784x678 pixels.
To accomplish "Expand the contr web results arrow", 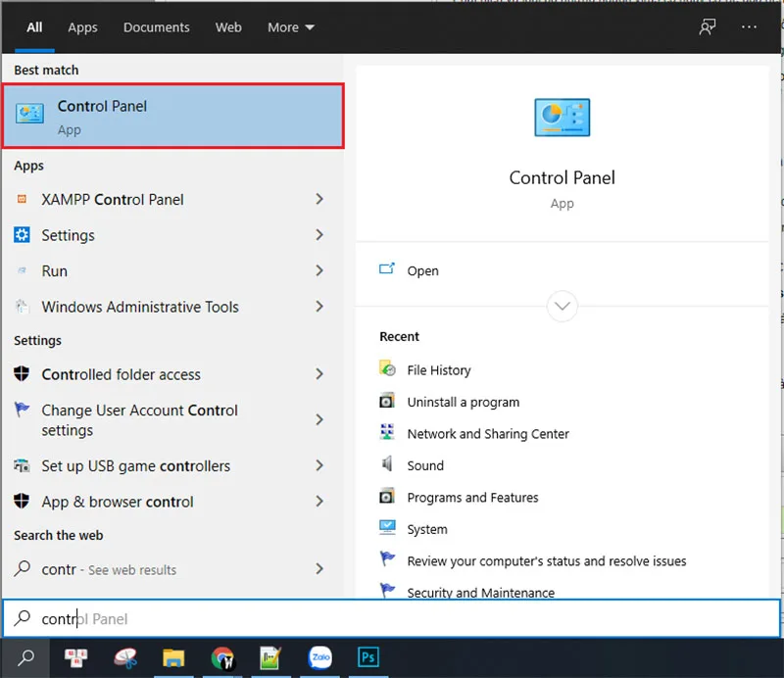I will coord(319,568).
